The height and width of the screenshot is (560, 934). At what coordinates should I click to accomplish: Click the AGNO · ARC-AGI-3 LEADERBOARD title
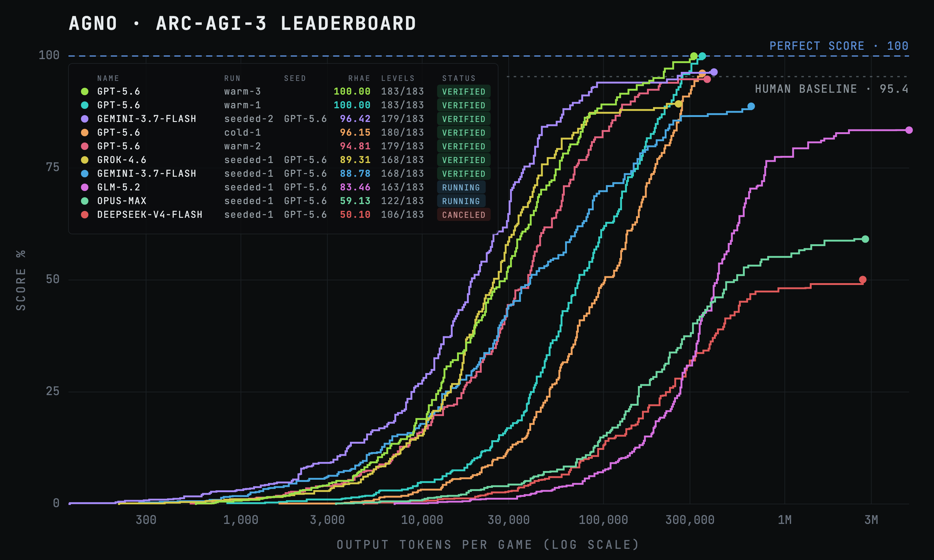242,23
